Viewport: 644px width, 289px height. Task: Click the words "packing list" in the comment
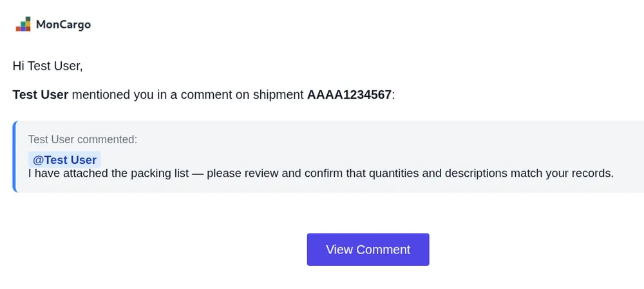(x=158, y=174)
